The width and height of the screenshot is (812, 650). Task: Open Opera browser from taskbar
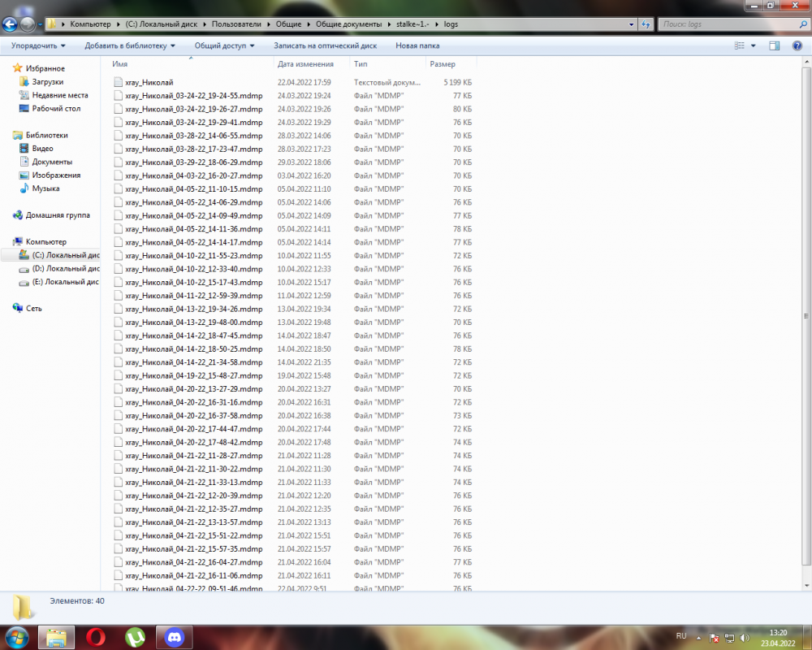pos(96,638)
